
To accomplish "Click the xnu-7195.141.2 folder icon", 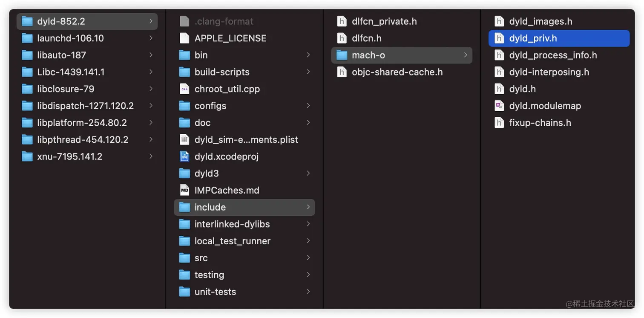I will [27, 156].
